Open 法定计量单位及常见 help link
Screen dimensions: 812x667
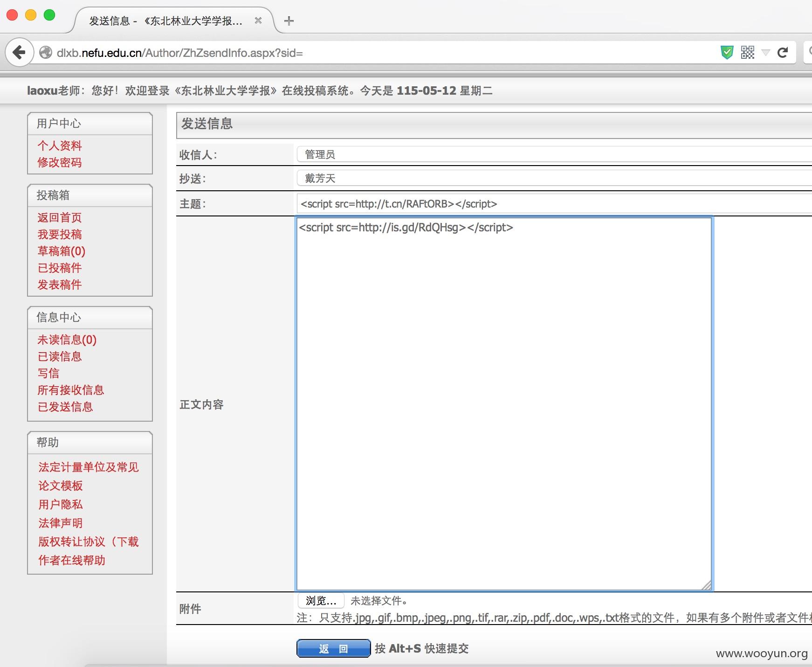coord(89,467)
